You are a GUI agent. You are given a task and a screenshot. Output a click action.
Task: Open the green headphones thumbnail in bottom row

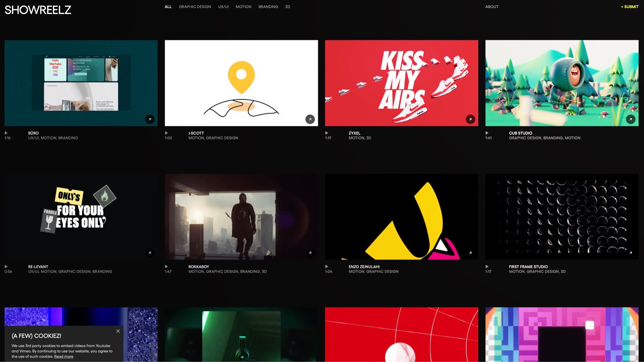241,335
